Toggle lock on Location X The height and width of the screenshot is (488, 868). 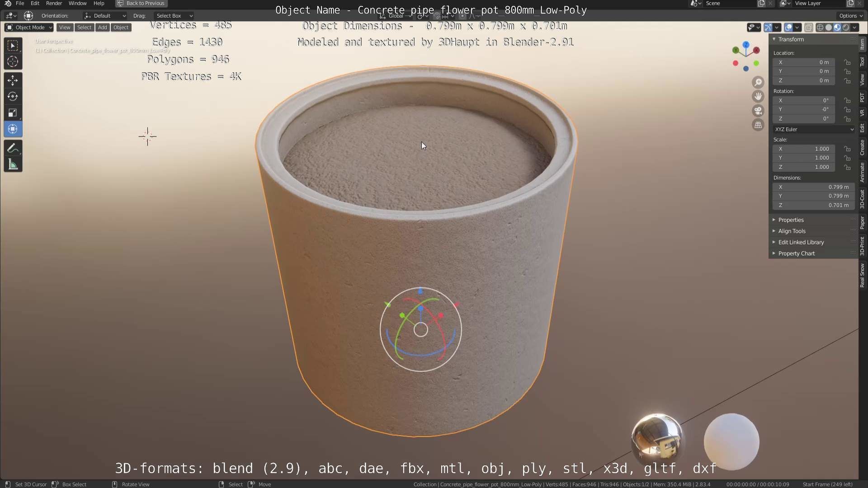(848, 62)
